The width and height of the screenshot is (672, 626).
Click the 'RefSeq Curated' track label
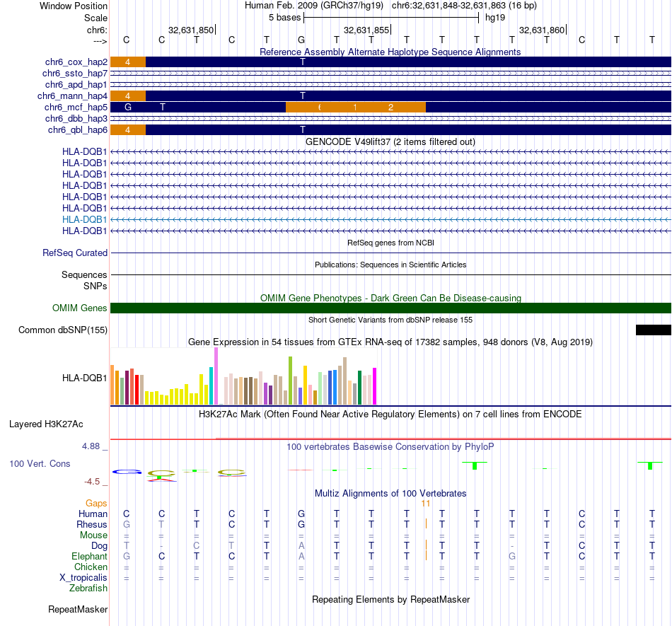[75, 253]
